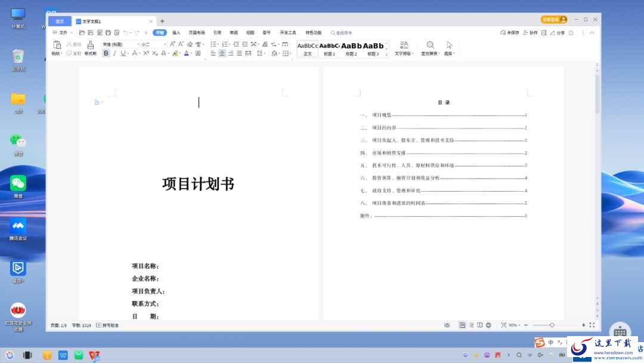644x363 pixels.
Task: Click the save icon in quick toolbar
Action: click(91, 32)
